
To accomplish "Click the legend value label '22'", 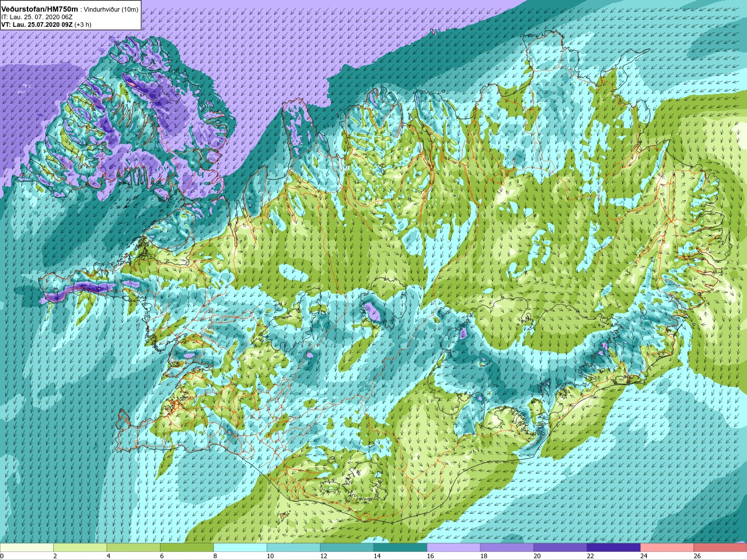I will tap(591, 556).
